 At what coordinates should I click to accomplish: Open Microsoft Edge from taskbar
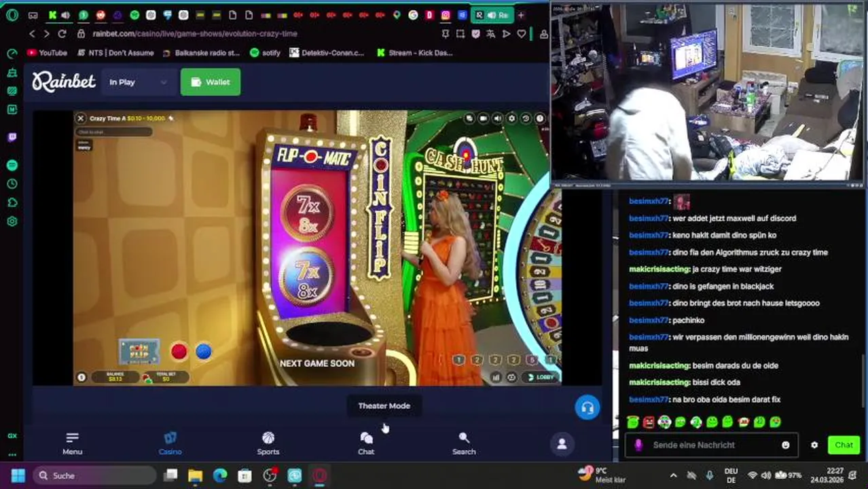coord(220,475)
